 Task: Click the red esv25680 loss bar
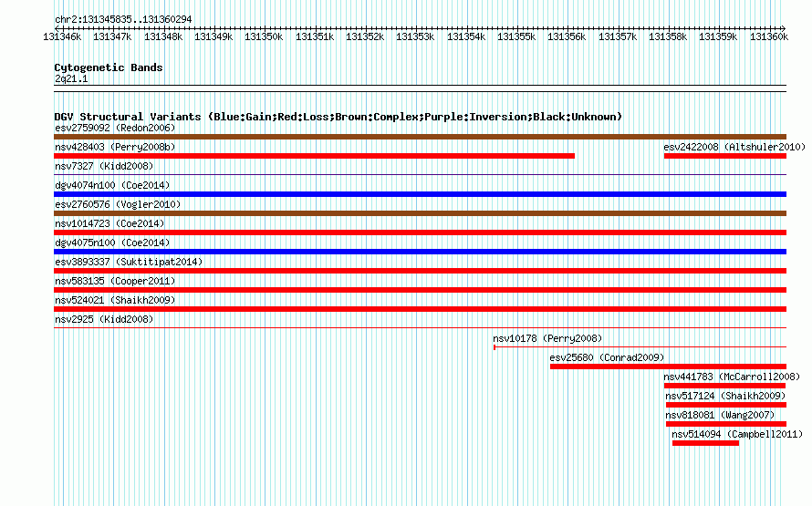tap(668, 367)
